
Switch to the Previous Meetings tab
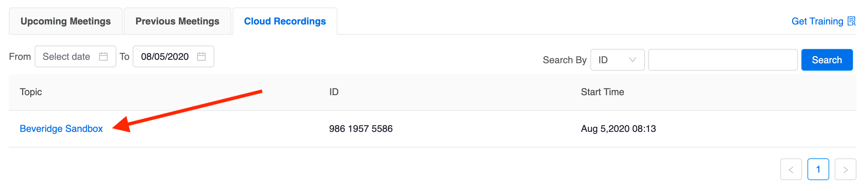tap(177, 21)
